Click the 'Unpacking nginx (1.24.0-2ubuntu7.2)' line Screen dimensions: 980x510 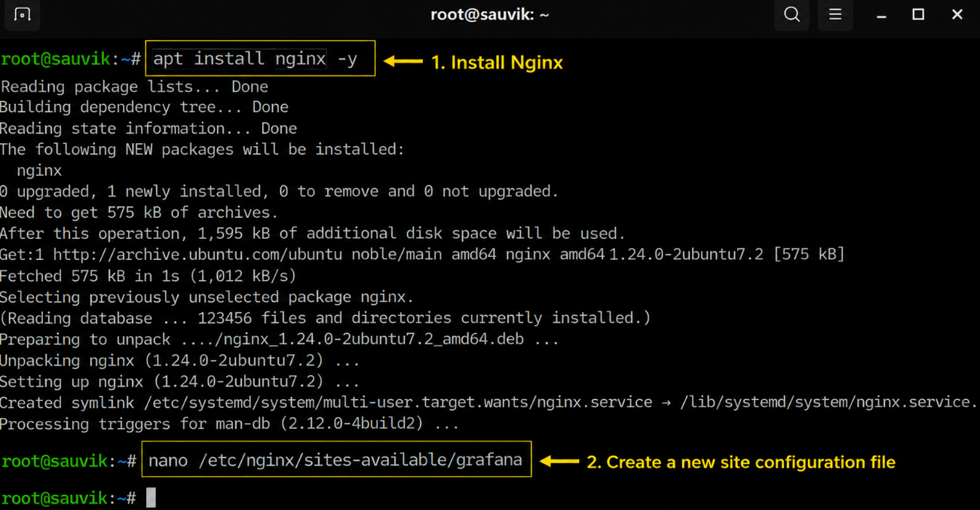(x=179, y=360)
